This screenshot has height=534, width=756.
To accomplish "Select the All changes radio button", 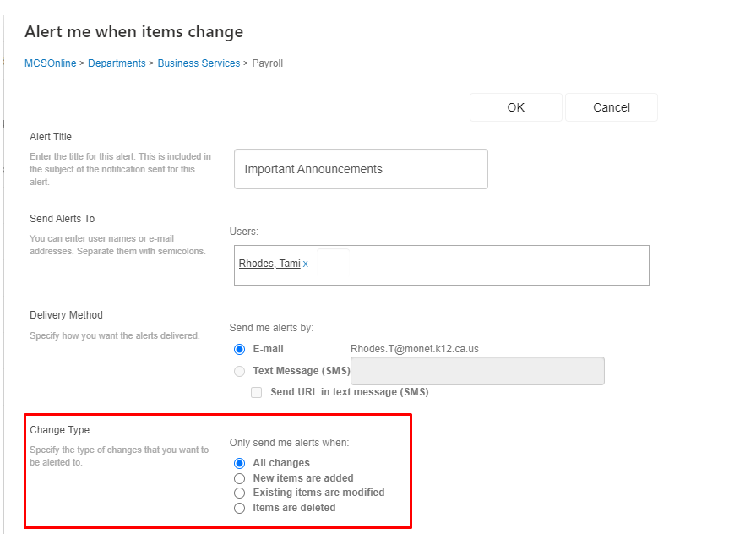I will pyautogui.click(x=239, y=462).
